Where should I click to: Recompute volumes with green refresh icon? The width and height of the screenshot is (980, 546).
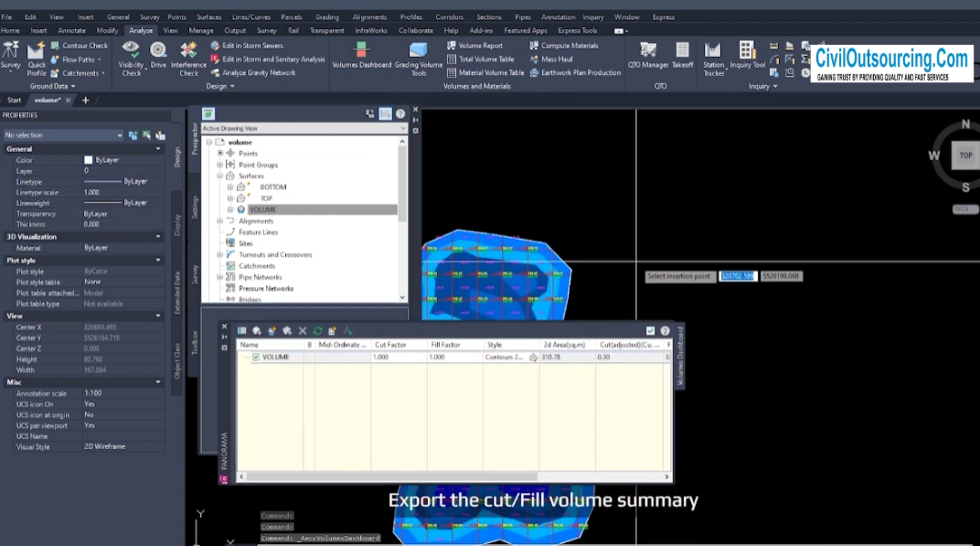coord(317,331)
